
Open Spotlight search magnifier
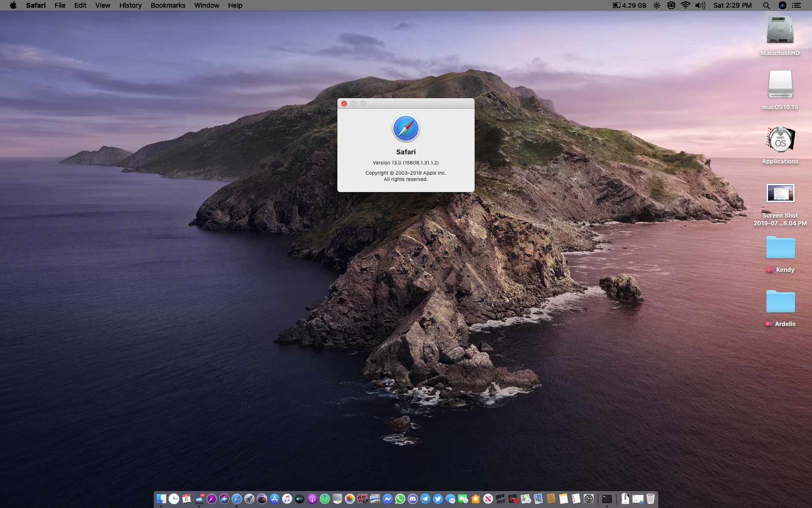coord(767,5)
